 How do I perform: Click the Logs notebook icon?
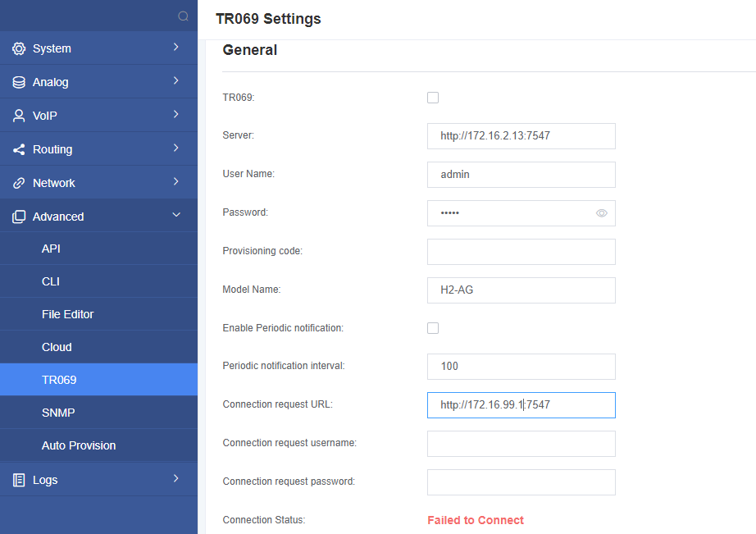point(19,480)
